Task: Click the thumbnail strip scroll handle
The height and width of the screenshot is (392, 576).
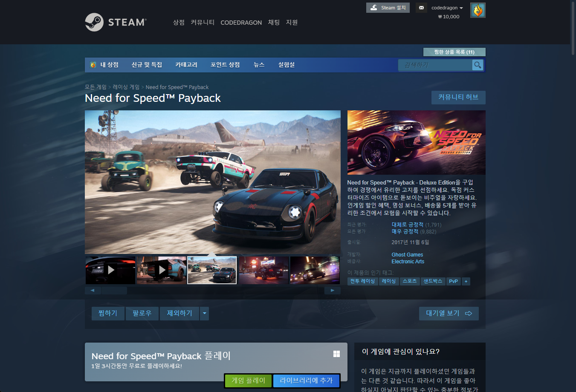Action: 114,291
